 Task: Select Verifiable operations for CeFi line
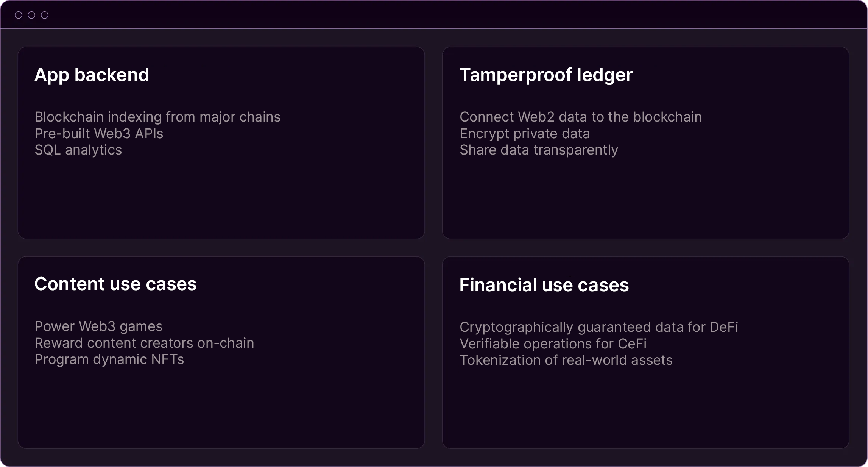553,344
